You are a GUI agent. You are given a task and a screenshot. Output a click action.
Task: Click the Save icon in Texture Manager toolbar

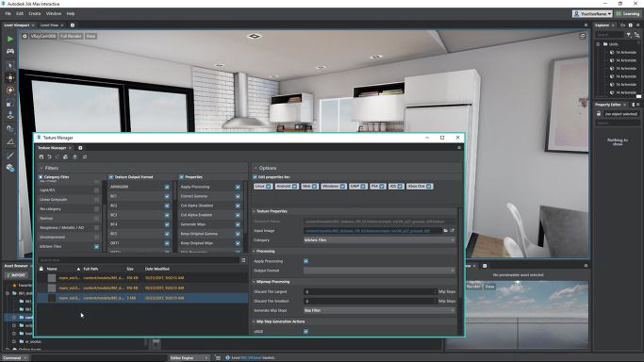(x=41, y=156)
